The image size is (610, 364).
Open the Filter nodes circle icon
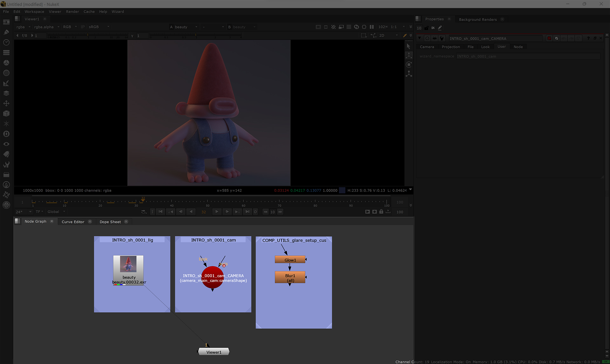(x=6, y=73)
